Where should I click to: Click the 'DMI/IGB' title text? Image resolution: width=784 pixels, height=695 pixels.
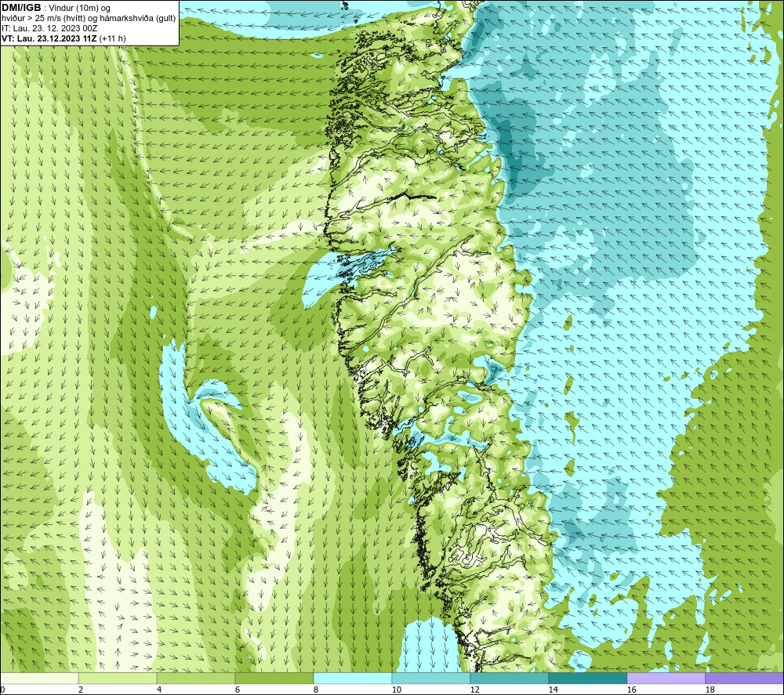[x=21, y=8]
